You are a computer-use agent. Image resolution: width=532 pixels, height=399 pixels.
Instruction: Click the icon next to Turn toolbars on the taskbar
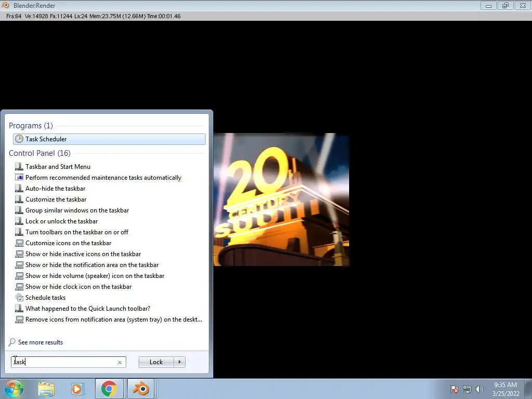(x=19, y=232)
